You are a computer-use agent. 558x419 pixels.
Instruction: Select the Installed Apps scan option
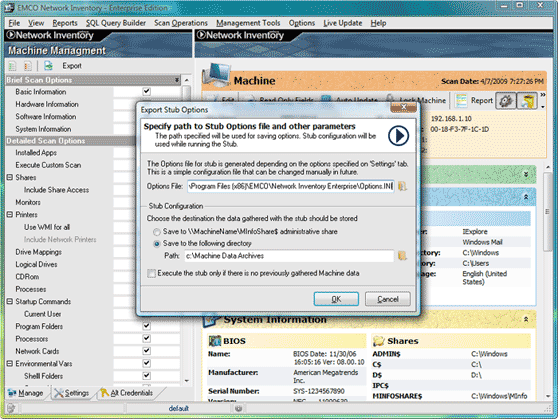click(36, 153)
